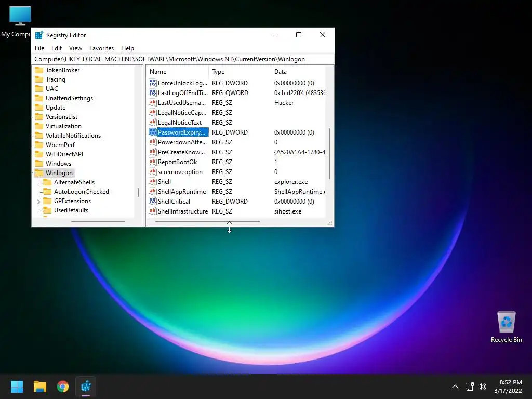Screen dimensions: 532x399
Task: Click the PowerdownAfte string icon
Action: tap(153, 142)
